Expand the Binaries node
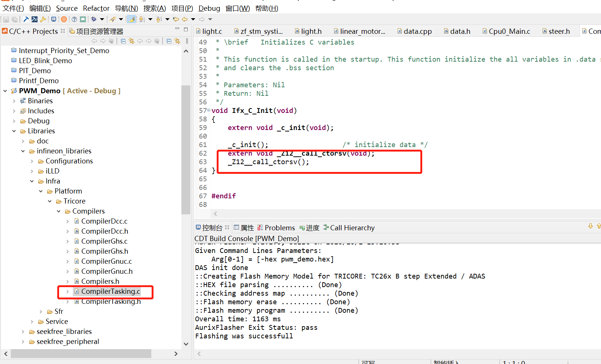 tap(14, 101)
